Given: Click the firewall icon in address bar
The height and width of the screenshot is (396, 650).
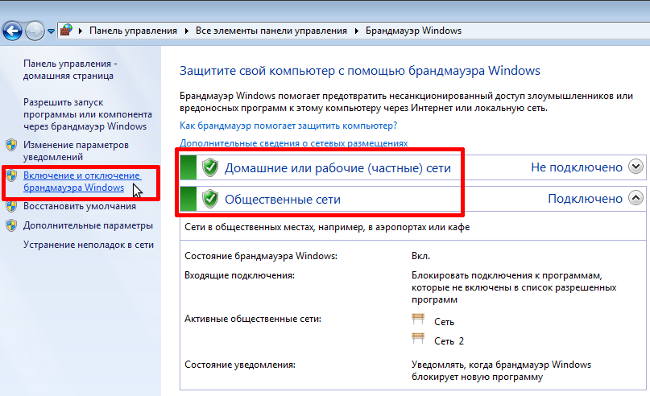Looking at the screenshot, I should [x=66, y=30].
